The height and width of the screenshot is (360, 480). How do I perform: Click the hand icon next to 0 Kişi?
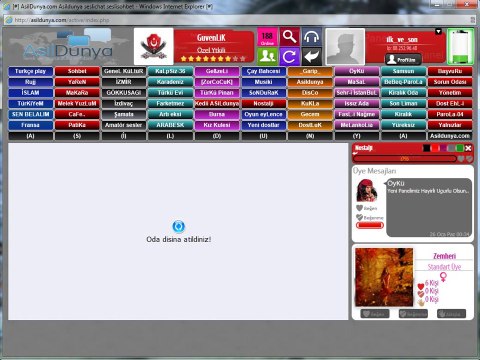click(x=421, y=302)
